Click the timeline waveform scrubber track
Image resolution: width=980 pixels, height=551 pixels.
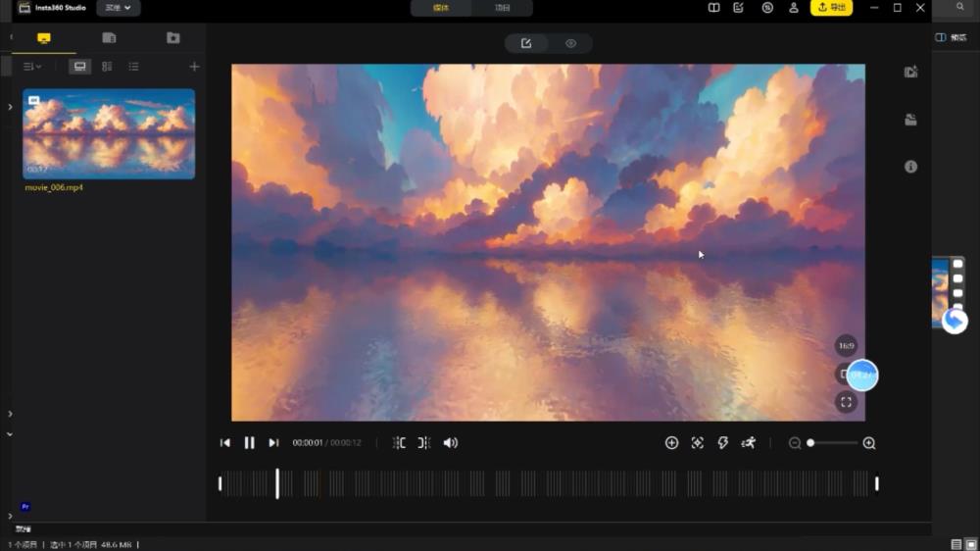[x=548, y=483]
